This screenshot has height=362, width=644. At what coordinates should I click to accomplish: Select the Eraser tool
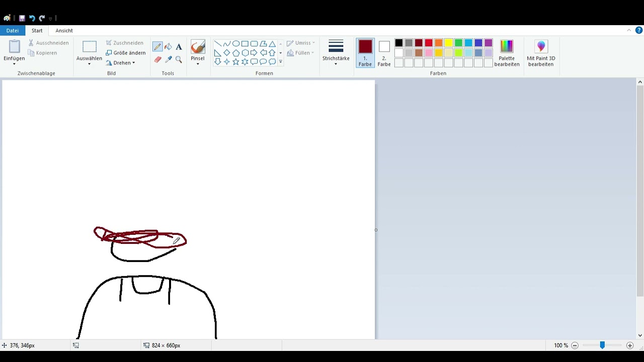[x=157, y=59]
